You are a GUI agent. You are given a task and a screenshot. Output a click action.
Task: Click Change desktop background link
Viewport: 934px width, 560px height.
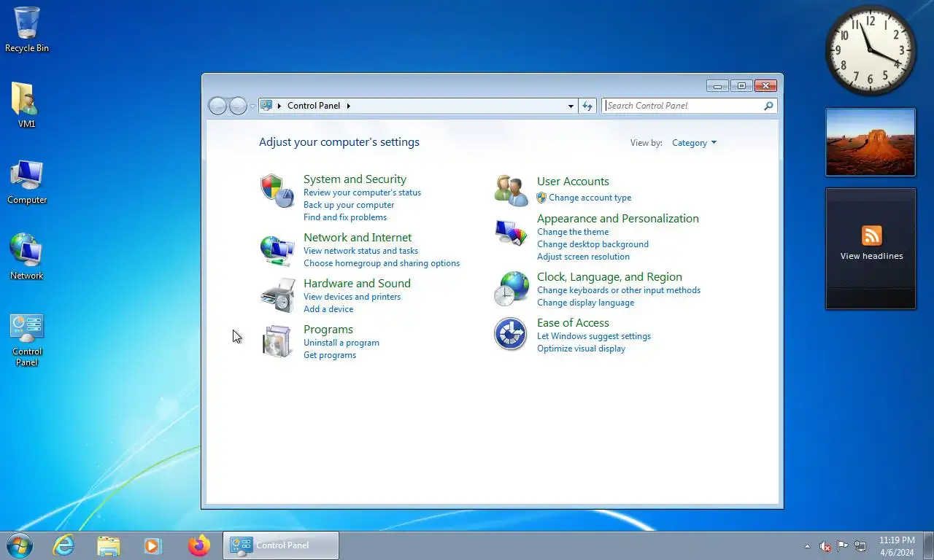(593, 244)
